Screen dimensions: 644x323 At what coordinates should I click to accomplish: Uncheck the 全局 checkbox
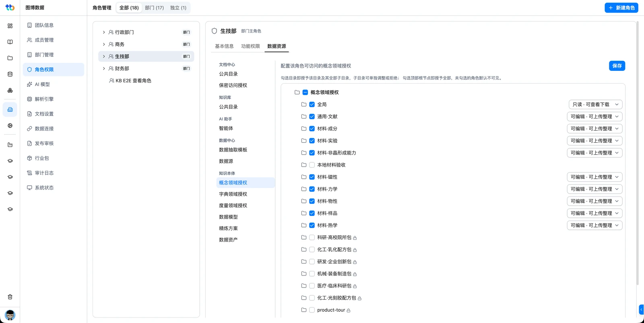(x=312, y=104)
